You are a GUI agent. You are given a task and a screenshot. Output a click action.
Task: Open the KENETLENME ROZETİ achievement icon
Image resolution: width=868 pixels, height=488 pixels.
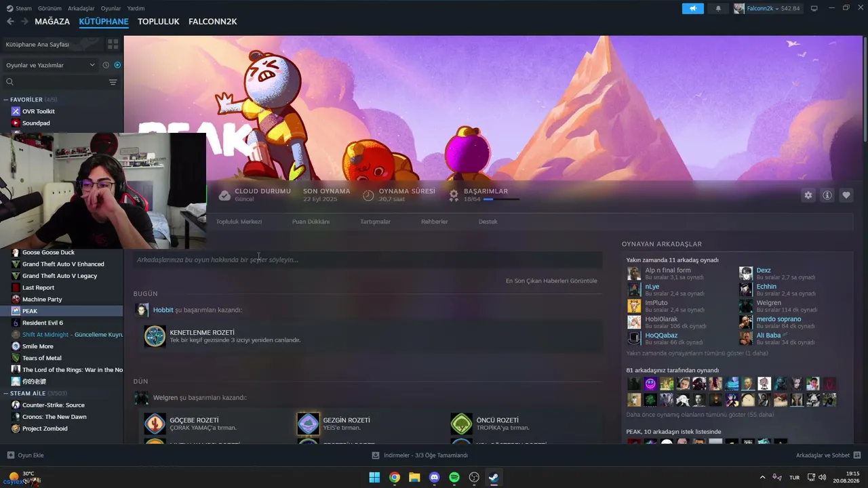pyautogui.click(x=155, y=336)
